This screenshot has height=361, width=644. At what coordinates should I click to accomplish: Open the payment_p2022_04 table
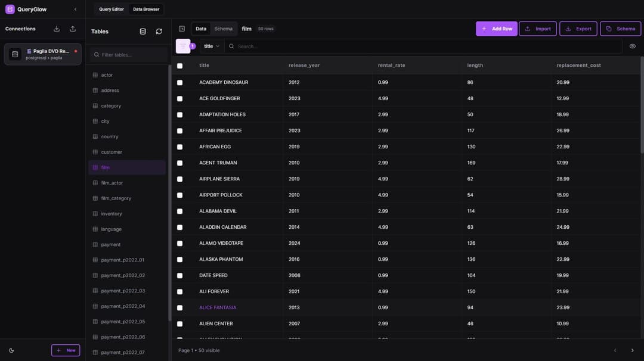[127, 306]
